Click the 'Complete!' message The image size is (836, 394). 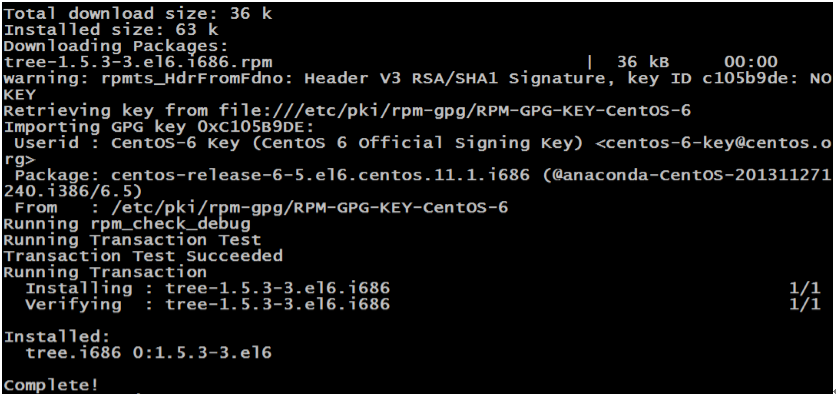click(x=52, y=385)
